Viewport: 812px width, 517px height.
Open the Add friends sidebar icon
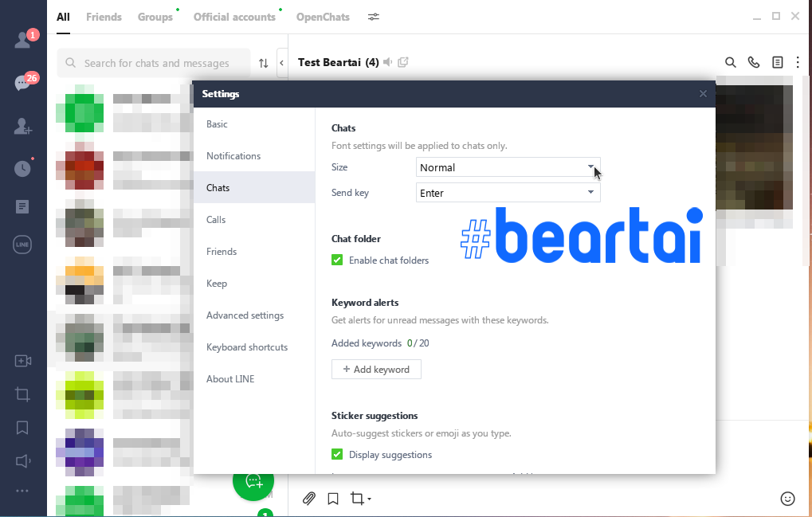coord(22,126)
